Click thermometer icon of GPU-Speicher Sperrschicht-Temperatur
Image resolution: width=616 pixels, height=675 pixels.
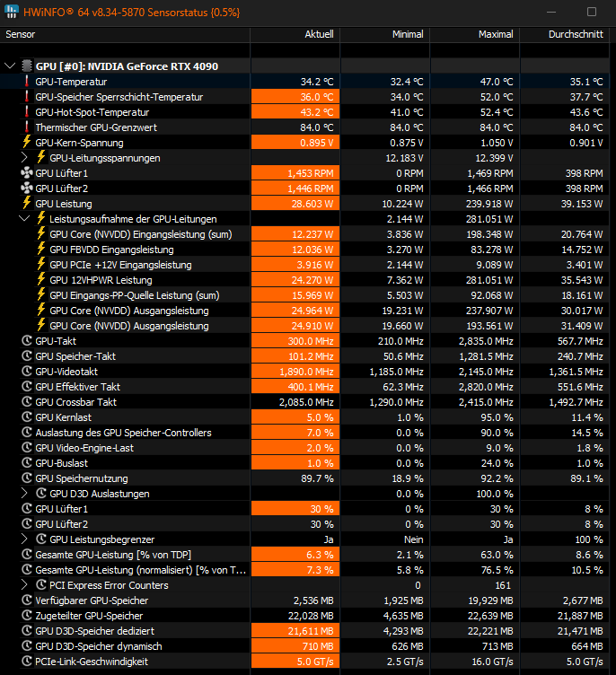tap(27, 97)
